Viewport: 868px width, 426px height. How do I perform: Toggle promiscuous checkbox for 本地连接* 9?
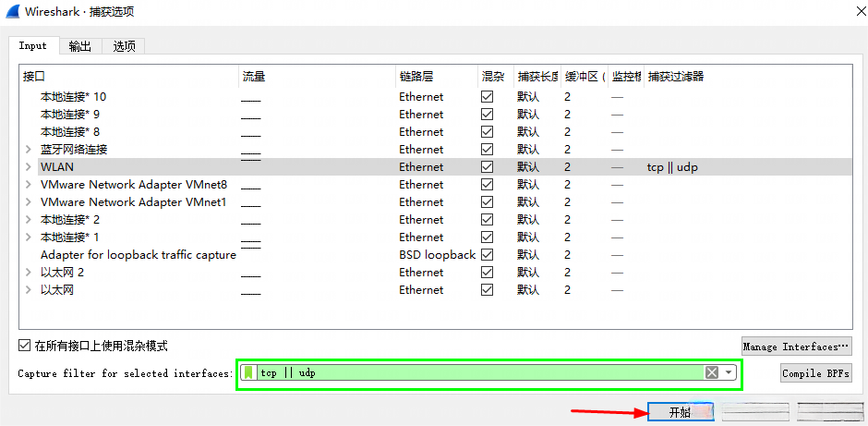pos(488,115)
